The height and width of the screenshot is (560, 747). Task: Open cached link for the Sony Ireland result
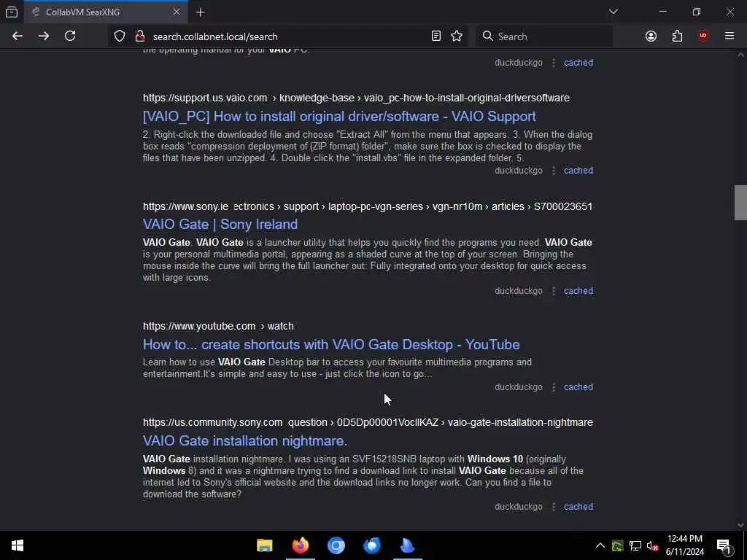click(x=578, y=291)
